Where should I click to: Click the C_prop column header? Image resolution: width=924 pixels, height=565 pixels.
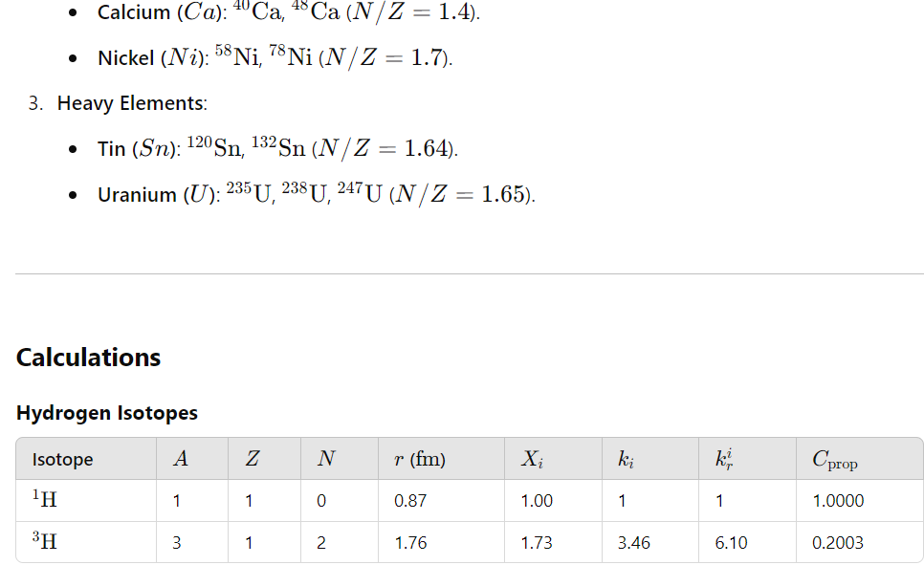[x=834, y=459]
